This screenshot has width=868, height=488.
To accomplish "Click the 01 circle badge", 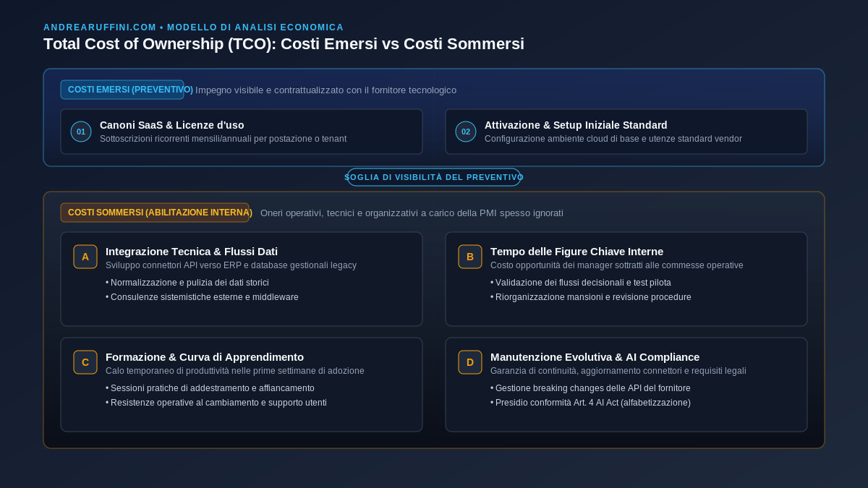I will [81, 132].
